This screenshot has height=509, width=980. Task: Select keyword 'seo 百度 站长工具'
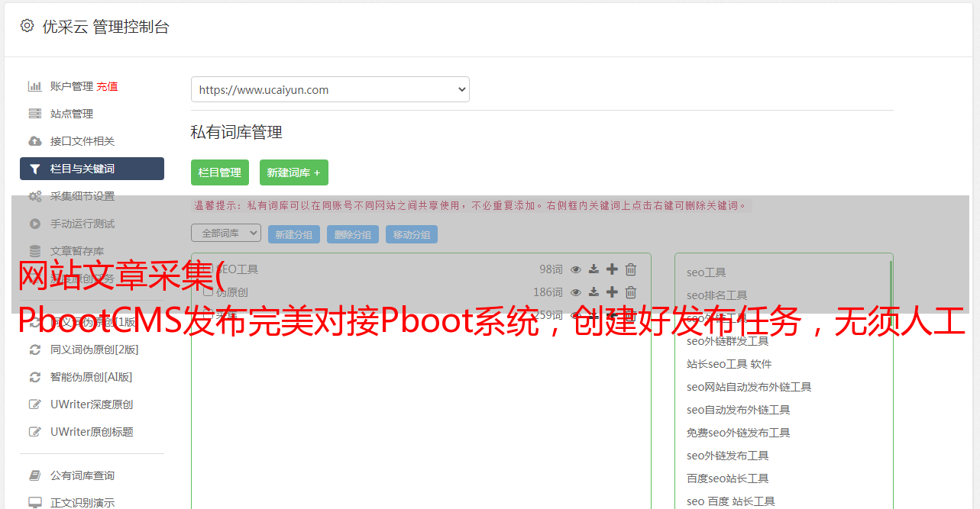point(731,501)
